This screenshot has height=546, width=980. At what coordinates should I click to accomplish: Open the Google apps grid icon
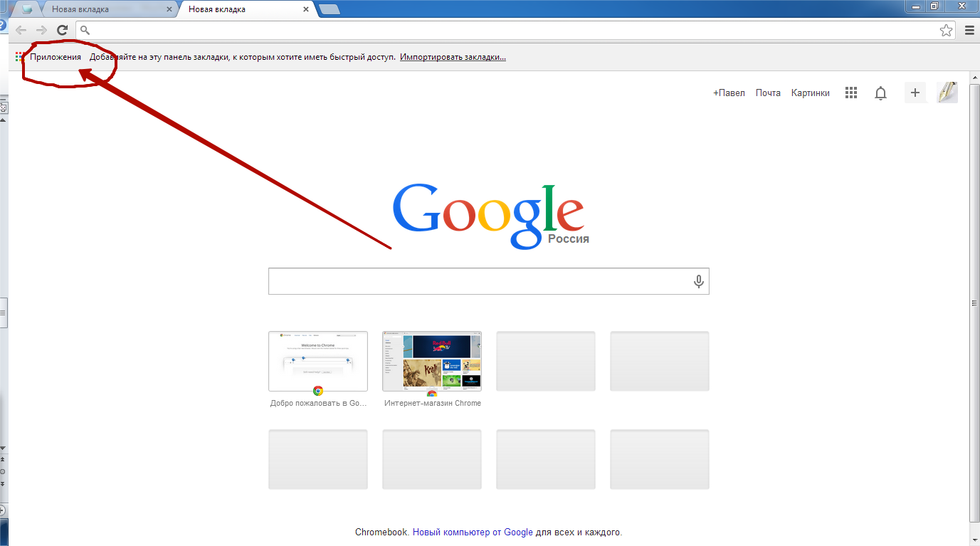click(850, 93)
